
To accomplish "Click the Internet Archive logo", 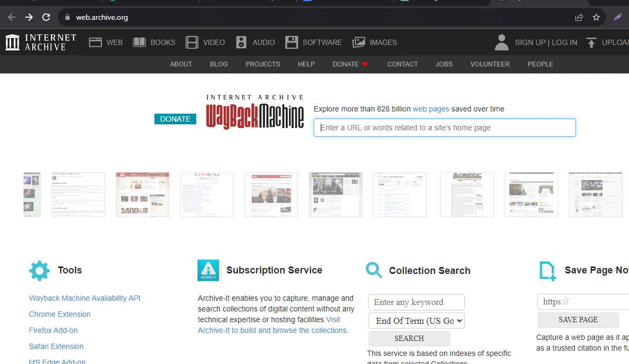I will click(x=41, y=42).
